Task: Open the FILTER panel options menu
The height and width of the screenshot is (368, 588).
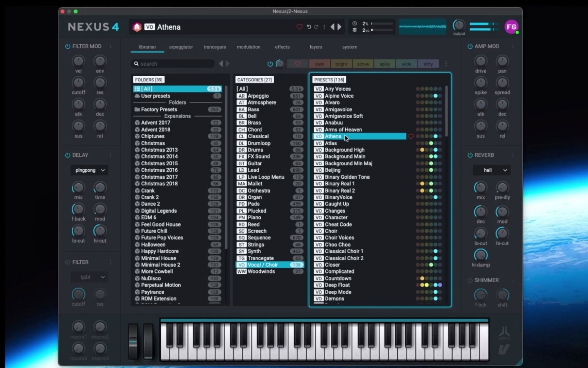Action: tap(111, 262)
